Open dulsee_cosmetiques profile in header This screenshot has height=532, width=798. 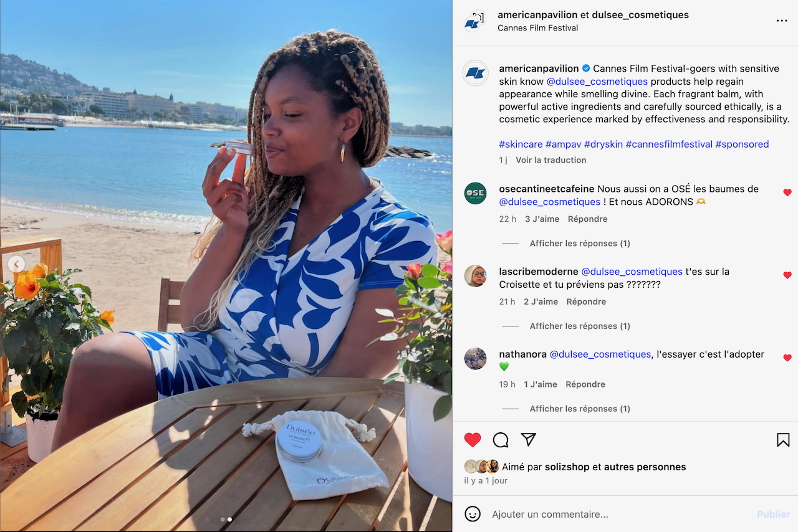point(640,15)
